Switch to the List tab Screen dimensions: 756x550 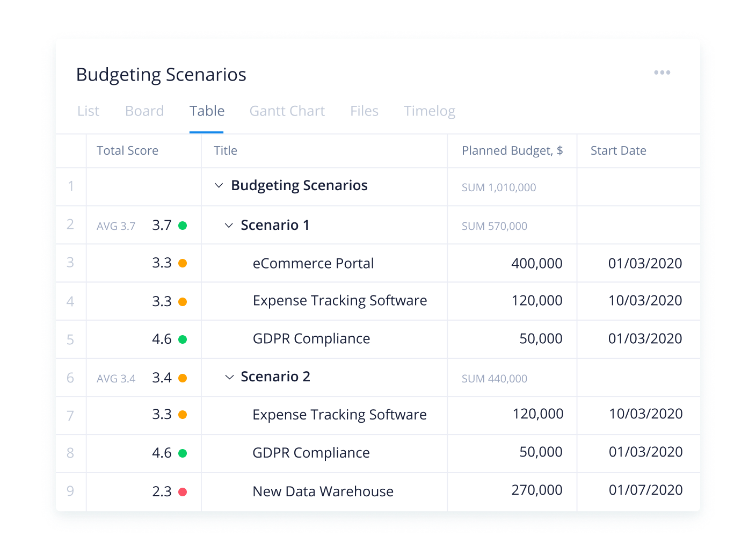click(x=88, y=111)
